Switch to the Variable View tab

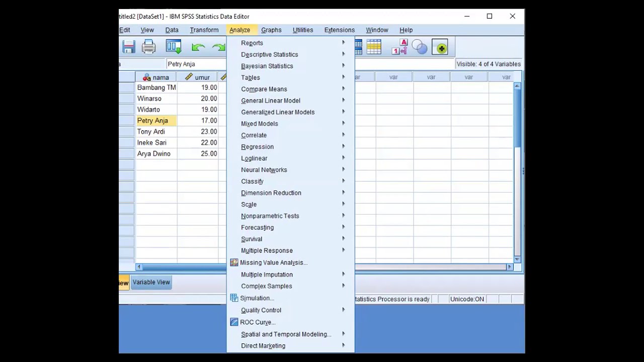pos(151,282)
